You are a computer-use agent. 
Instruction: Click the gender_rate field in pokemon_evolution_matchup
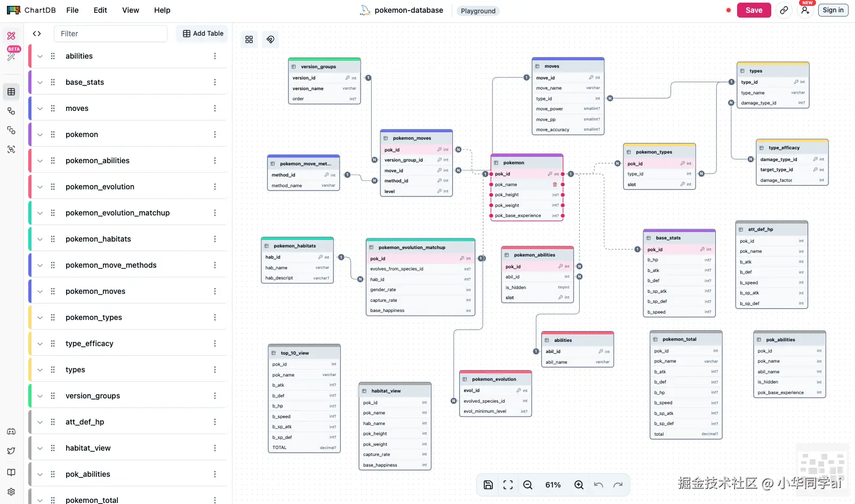pyautogui.click(x=421, y=290)
